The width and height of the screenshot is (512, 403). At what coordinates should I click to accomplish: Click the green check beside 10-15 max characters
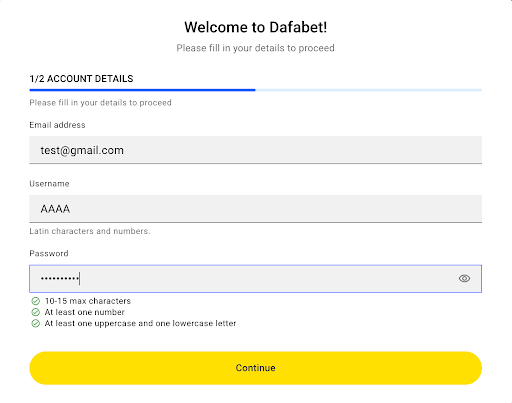(x=35, y=301)
